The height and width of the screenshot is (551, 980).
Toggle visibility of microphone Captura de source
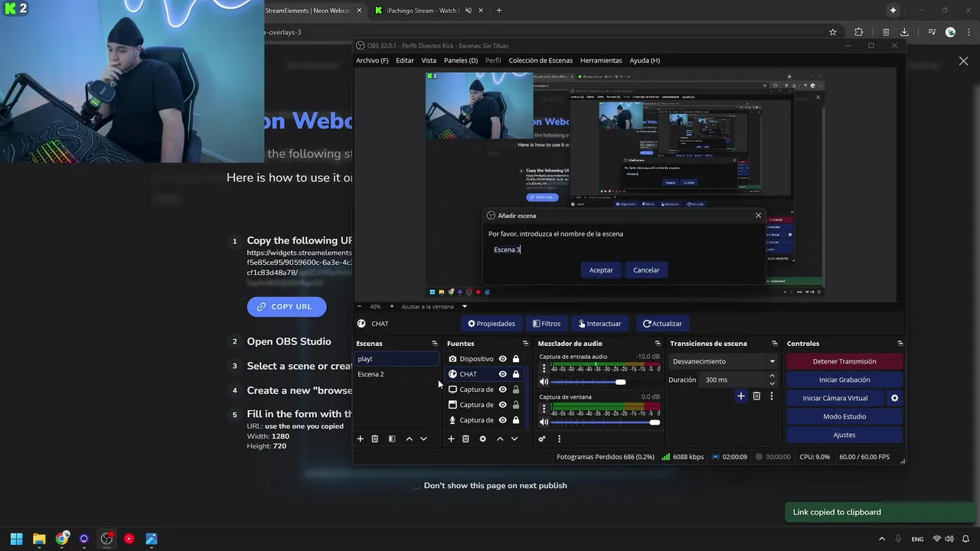pos(503,420)
